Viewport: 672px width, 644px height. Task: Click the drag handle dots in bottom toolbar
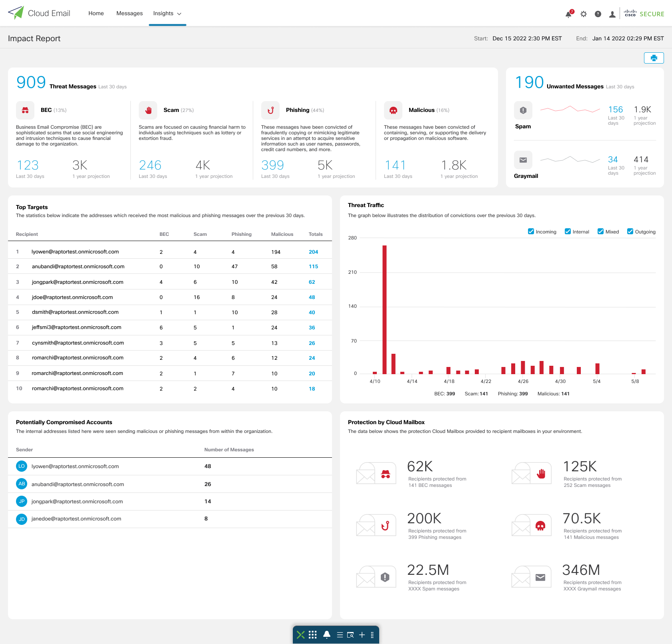pyautogui.click(x=372, y=635)
